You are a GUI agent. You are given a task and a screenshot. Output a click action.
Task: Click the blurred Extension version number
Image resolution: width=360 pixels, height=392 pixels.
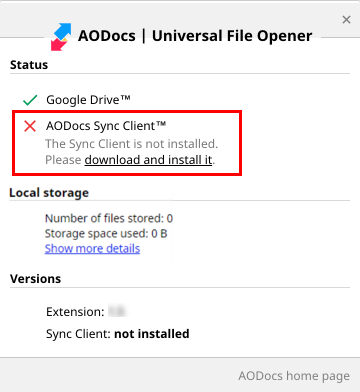[117, 311]
